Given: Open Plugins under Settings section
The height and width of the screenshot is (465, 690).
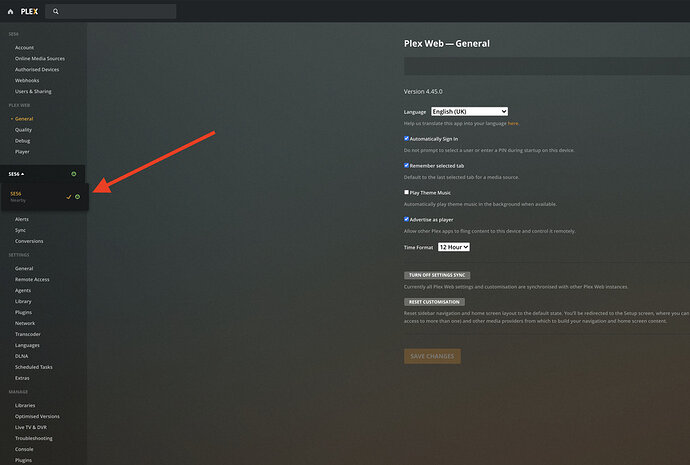Looking at the screenshot, I should point(23,312).
